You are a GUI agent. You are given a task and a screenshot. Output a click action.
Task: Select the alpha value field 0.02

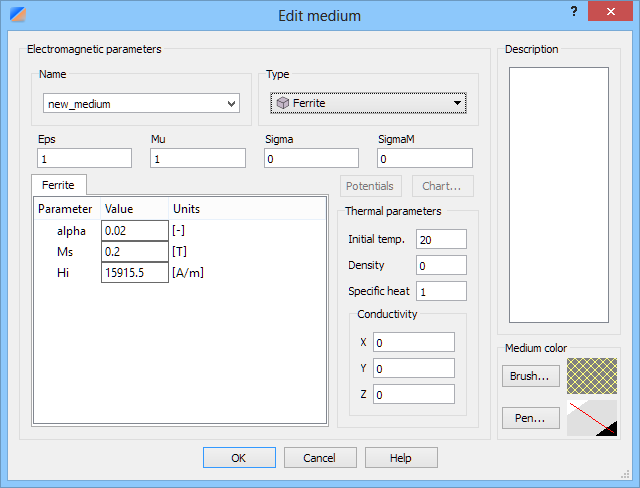coord(135,231)
